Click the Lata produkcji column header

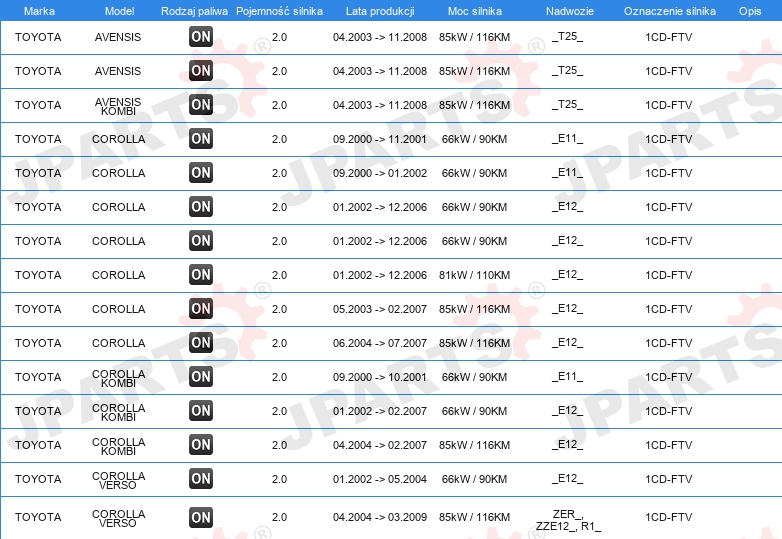(380, 11)
